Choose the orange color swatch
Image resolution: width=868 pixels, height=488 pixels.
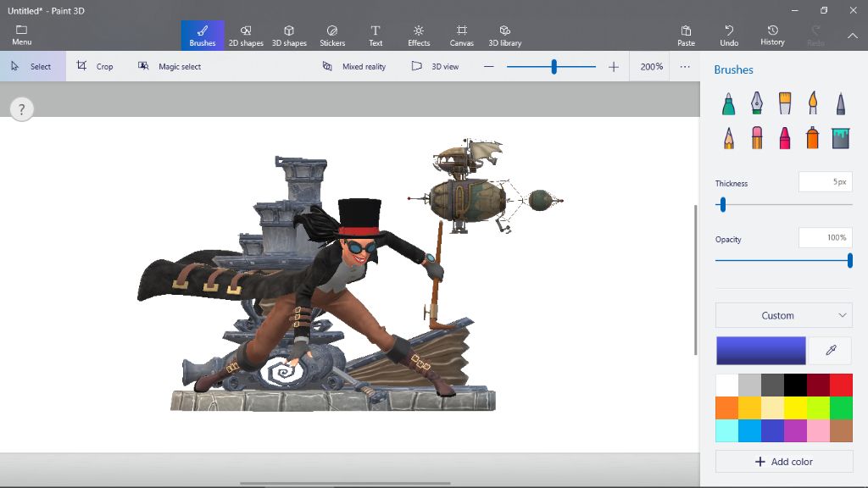(x=726, y=408)
